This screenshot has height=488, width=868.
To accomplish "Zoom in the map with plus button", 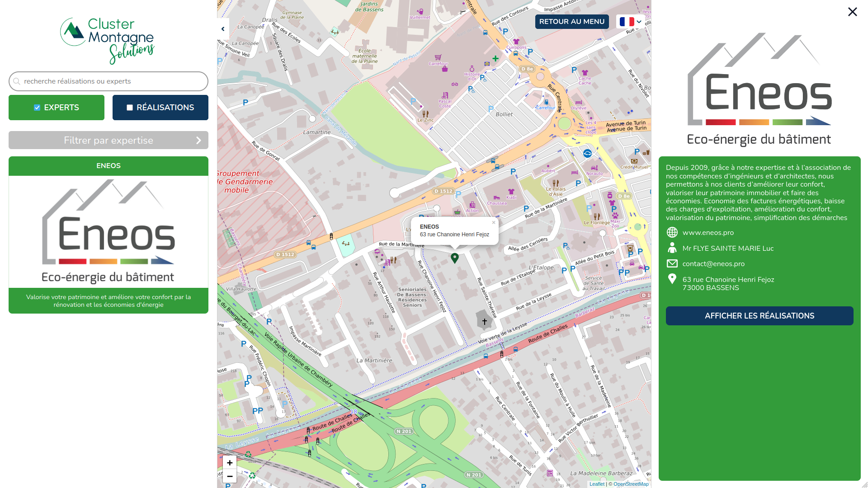I will pos(230,463).
